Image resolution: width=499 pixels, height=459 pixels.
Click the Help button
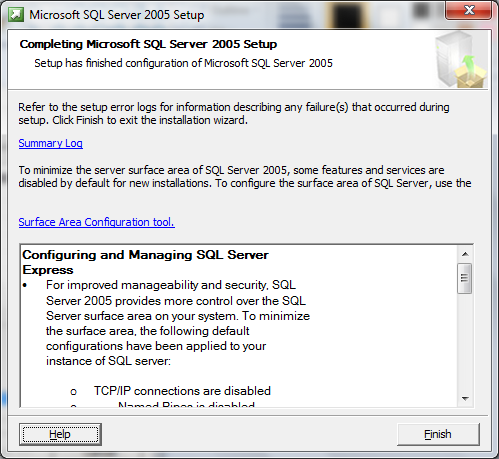tap(60, 434)
